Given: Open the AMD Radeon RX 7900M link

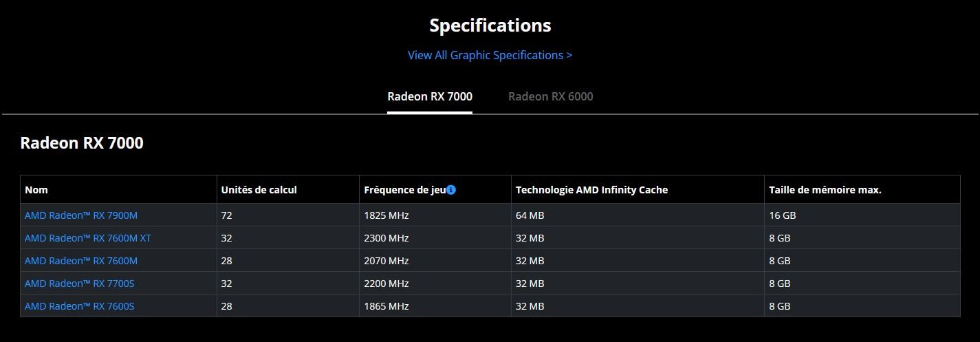Looking at the screenshot, I should click(x=81, y=215).
